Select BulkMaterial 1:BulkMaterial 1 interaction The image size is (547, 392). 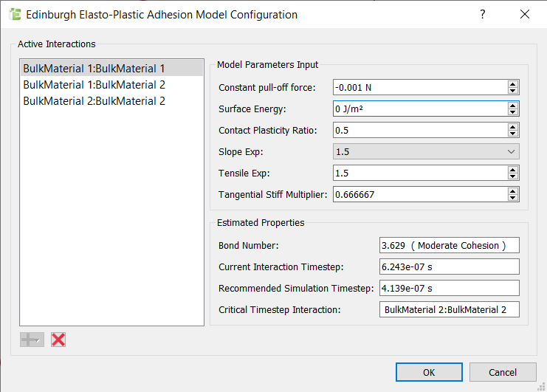[94, 68]
